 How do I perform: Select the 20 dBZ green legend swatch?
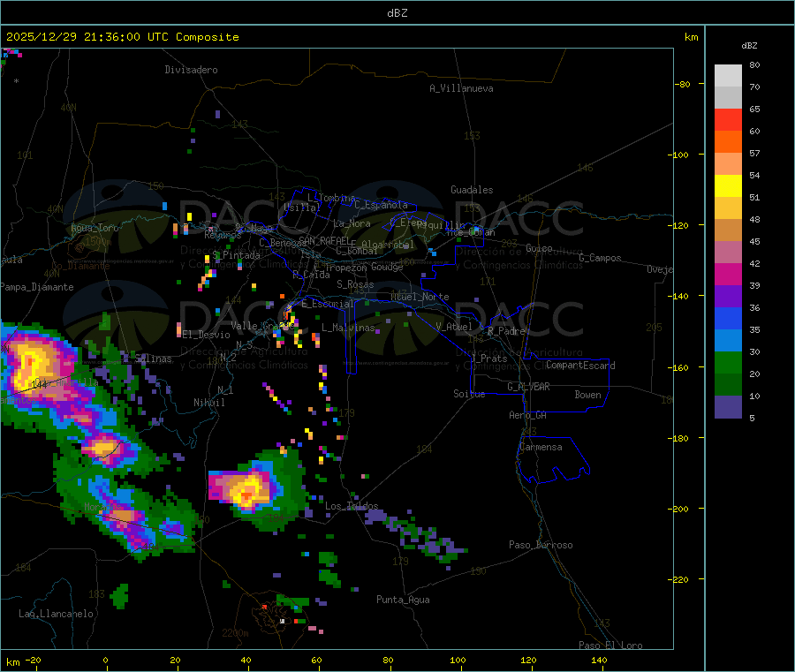pyautogui.click(x=728, y=362)
